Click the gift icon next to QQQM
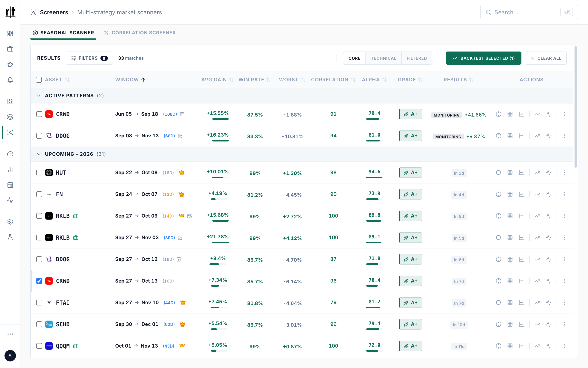588x368 pixels. click(76, 346)
